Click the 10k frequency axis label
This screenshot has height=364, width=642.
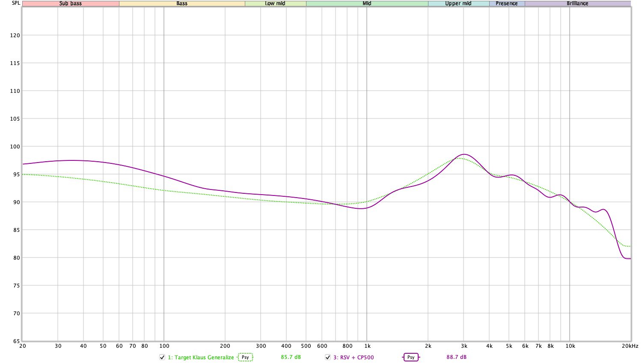[x=570, y=346]
